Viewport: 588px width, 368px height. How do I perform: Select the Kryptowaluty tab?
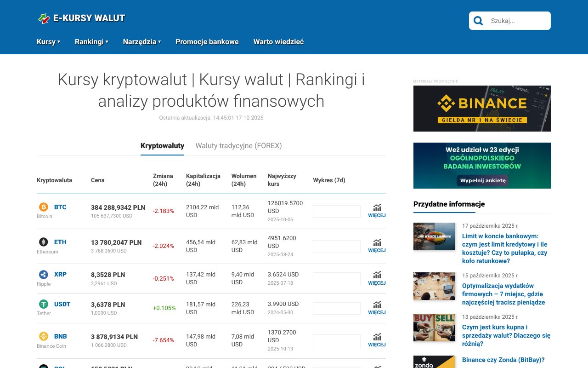pos(162,145)
